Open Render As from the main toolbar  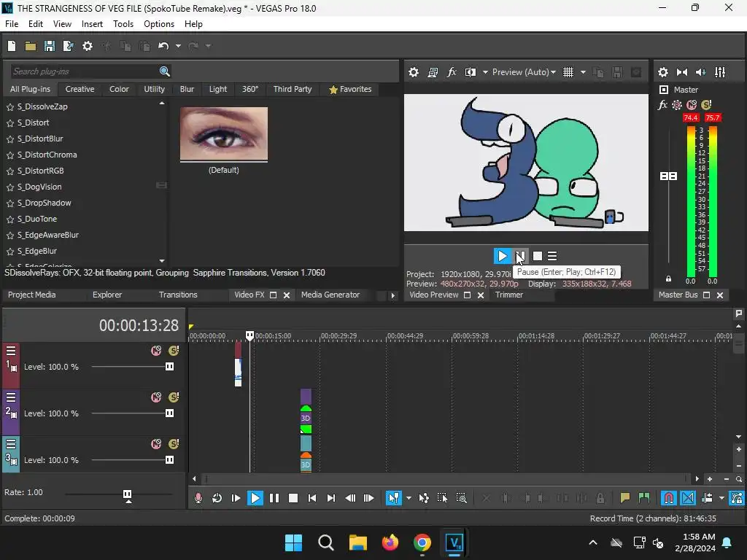[x=68, y=46]
